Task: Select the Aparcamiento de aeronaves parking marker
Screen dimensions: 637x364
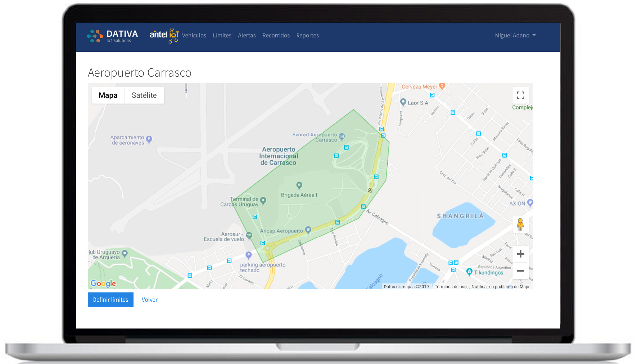Action: 149,139
